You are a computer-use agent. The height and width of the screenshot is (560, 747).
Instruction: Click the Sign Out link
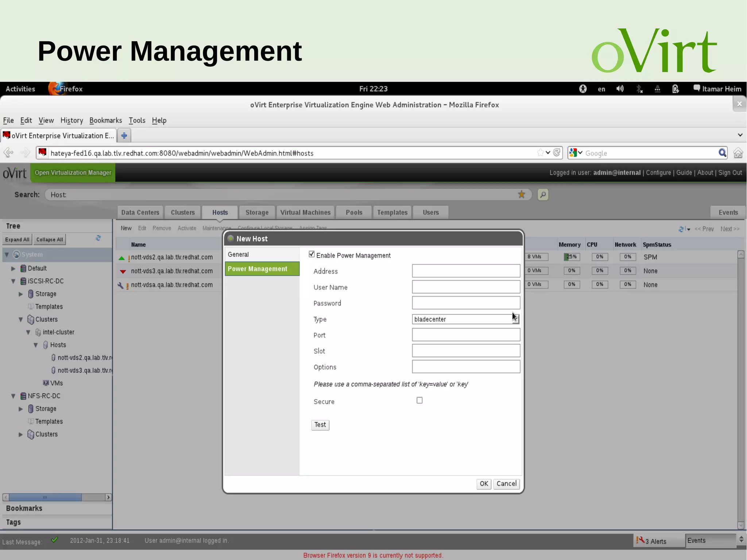(730, 173)
